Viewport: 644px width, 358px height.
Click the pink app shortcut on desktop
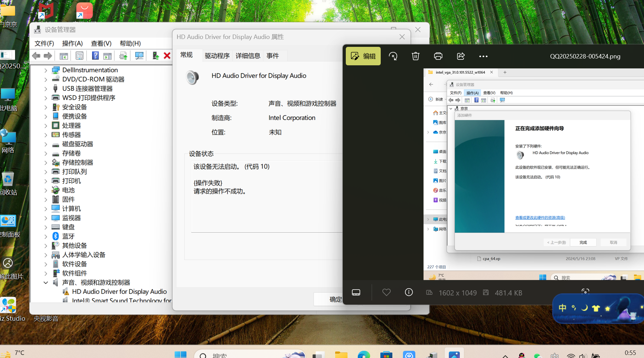(x=84, y=11)
